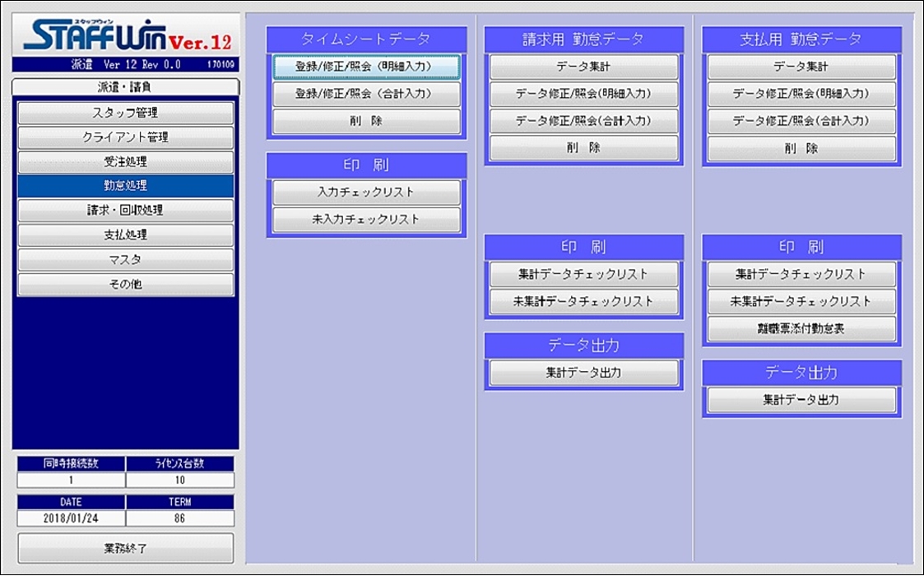
Task: Click 削除 in 支払用 勤怠データ
Action: [x=802, y=149]
